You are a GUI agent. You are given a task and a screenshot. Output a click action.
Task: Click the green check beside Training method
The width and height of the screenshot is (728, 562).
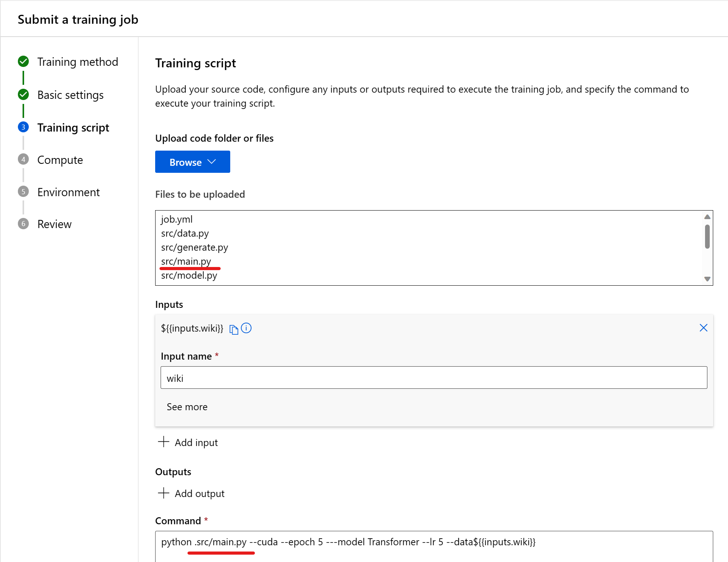point(23,61)
